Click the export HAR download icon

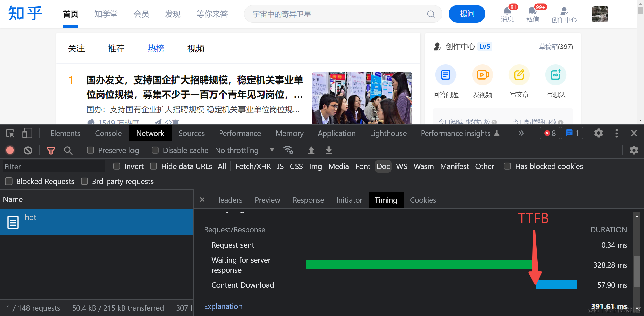[329, 150]
